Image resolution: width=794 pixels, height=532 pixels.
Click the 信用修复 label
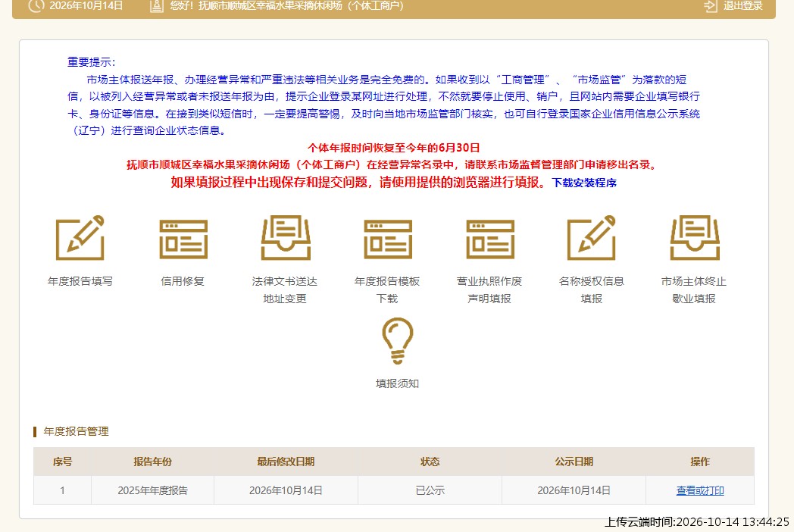(183, 281)
